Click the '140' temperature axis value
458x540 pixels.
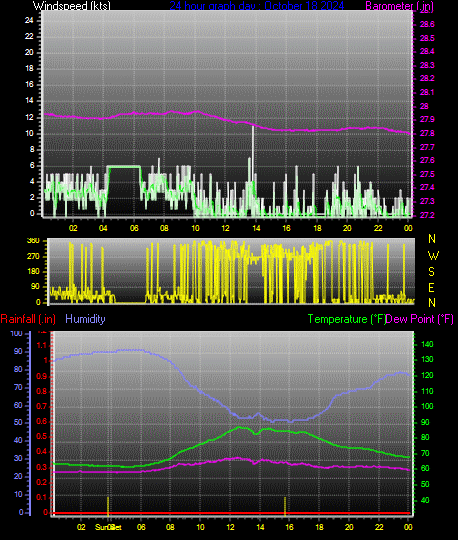pos(427,344)
